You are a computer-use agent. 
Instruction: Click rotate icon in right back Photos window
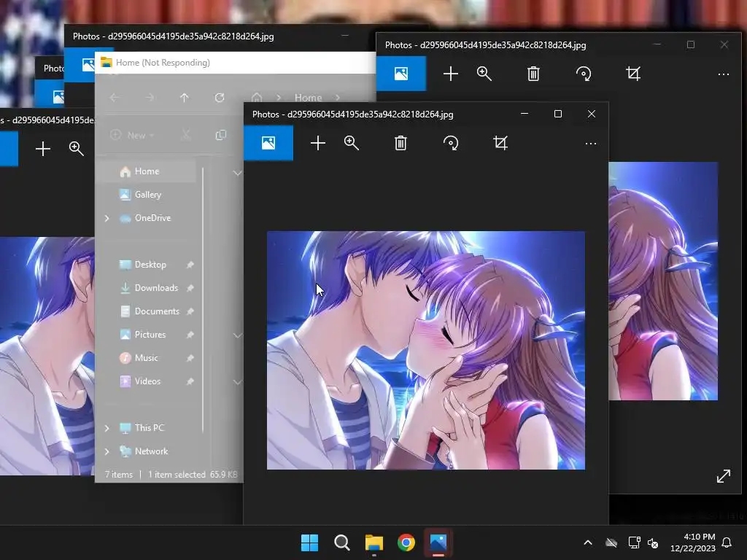coord(584,74)
